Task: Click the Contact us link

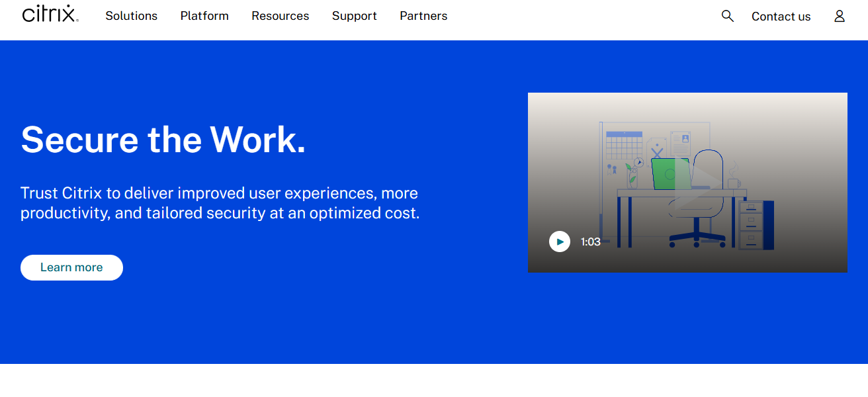Action: [781, 17]
